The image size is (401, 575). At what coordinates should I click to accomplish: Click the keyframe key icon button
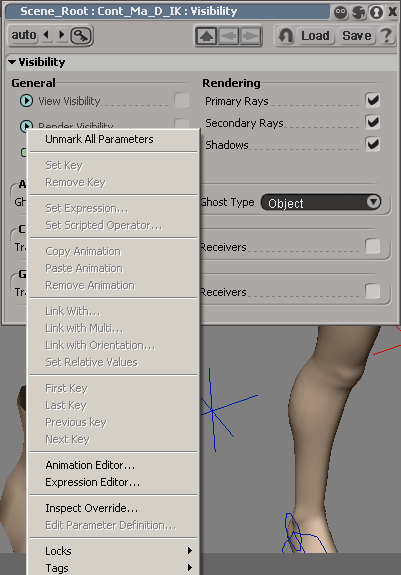tap(81, 36)
